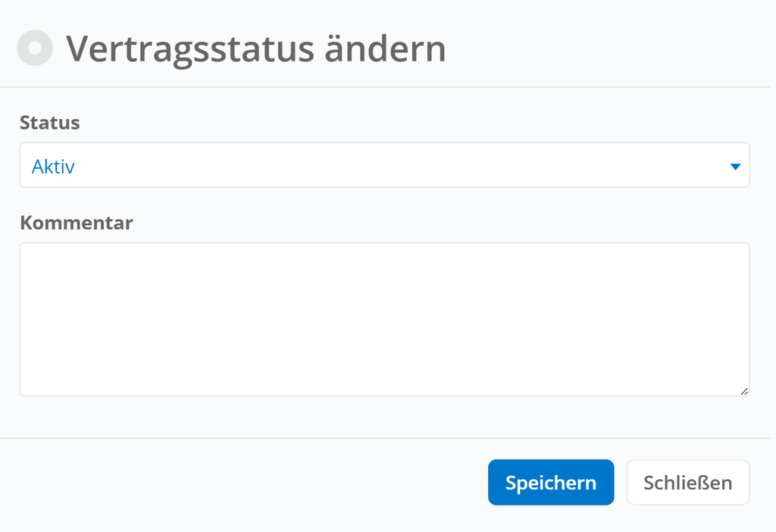Click the word Vertragsstatus in the header

pyautogui.click(x=190, y=50)
